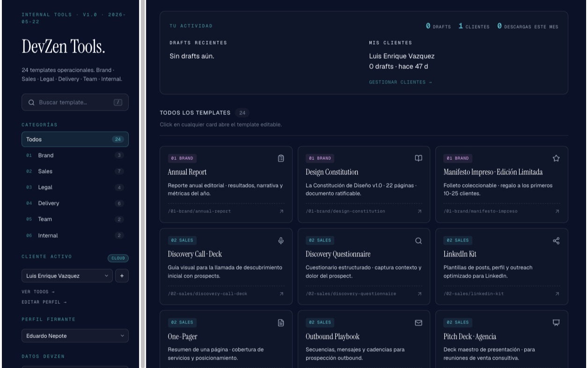588x368 pixels.
Task: Open the Discovery Call Deck template title
Action: [195, 254]
